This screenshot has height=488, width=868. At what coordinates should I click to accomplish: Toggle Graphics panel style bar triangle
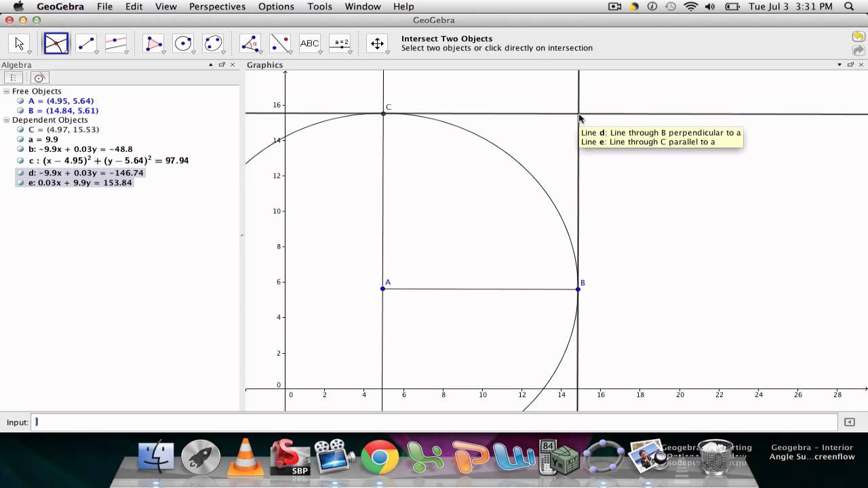(x=840, y=65)
